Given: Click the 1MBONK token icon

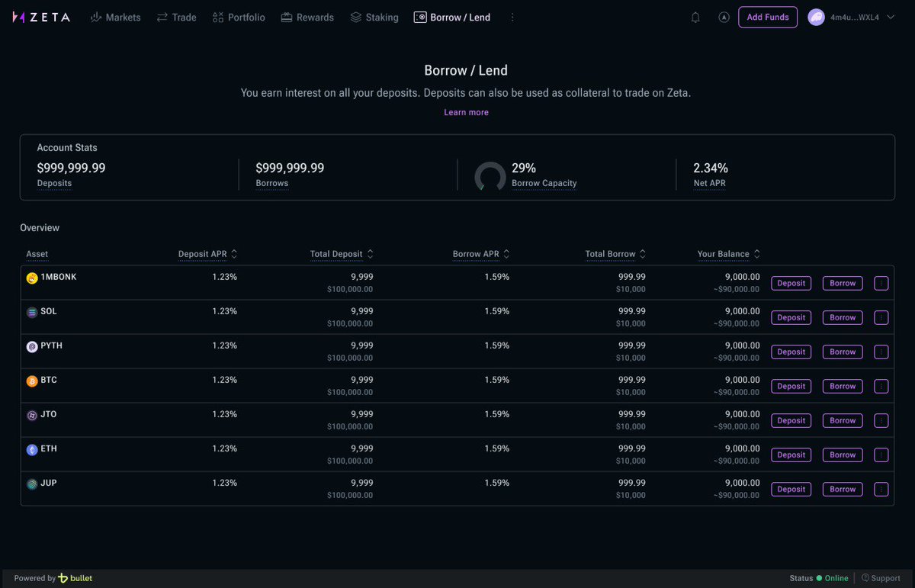Looking at the screenshot, I should 32,278.
